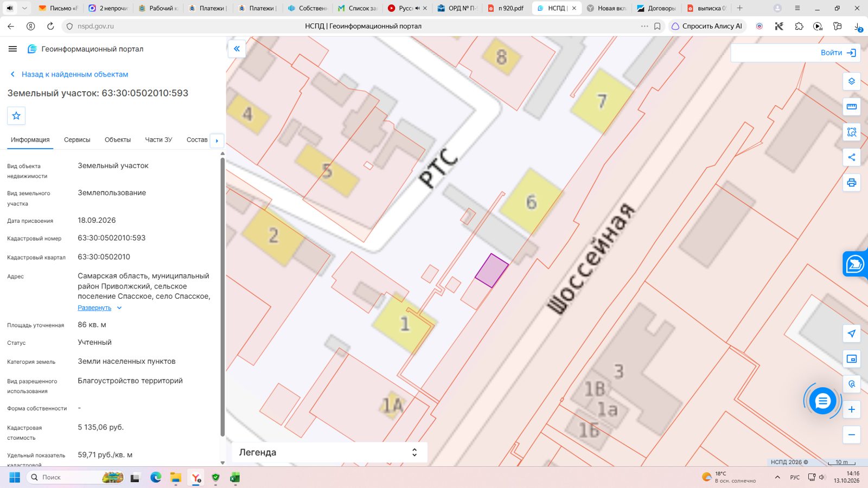This screenshot has height=488, width=868.
Task: Print the map with printer icon
Action: click(851, 183)
